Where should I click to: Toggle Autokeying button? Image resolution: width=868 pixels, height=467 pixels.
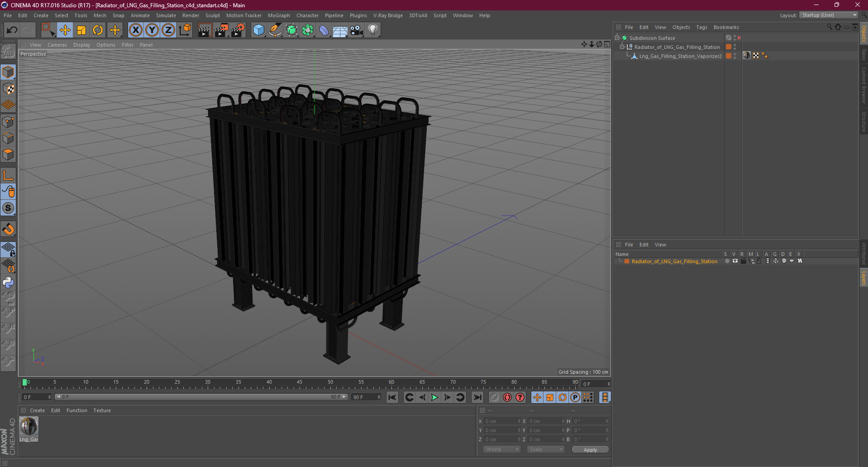tap(507, 397)
